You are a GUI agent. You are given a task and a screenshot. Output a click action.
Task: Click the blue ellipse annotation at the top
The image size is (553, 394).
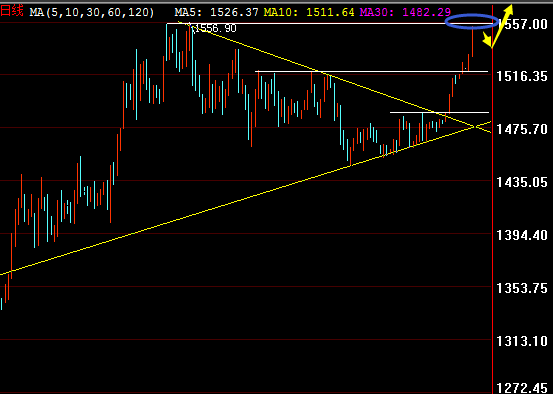click(472, 22)
